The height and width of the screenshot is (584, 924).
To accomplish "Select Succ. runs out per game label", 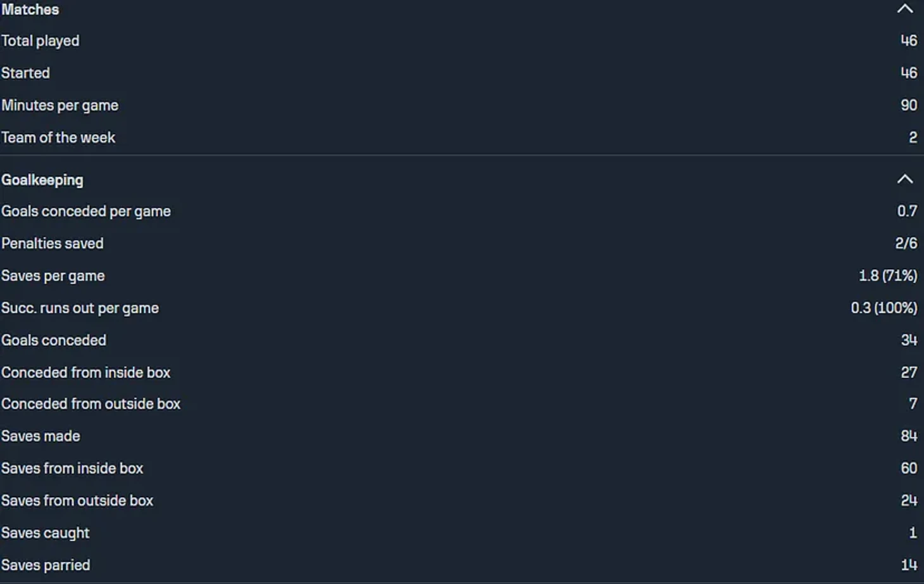I will pos(80,308).
